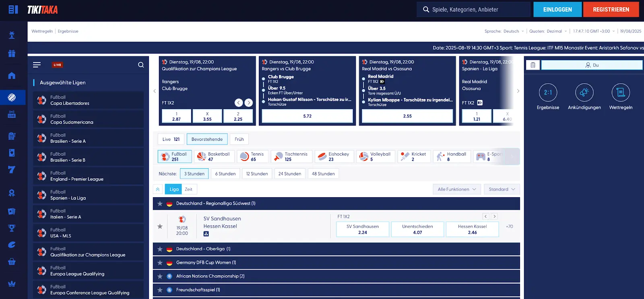The height and width of the screenshot is (299, 644).
Task: Open the bet slip icon
Action: [533, 65]
